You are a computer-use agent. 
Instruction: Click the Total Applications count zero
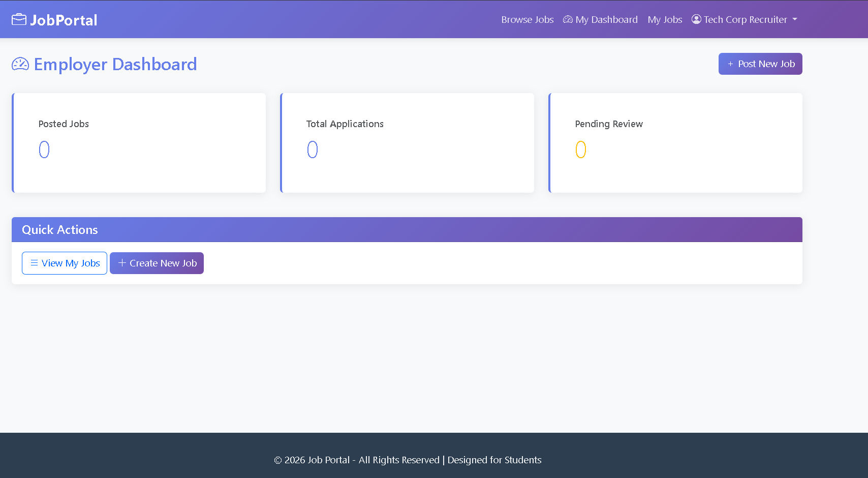click(x=313, y=150)
